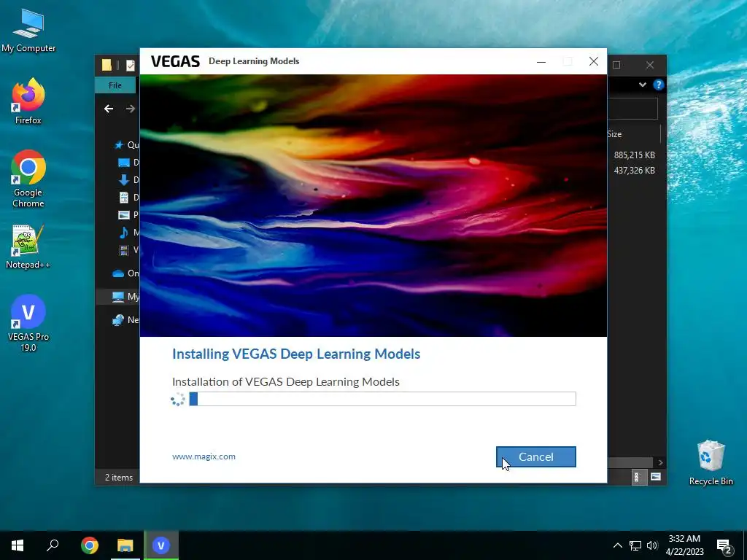747x560 pixels.
Task: Switch to VEGAS installer in taskbar
Action: tap(161, 545)
